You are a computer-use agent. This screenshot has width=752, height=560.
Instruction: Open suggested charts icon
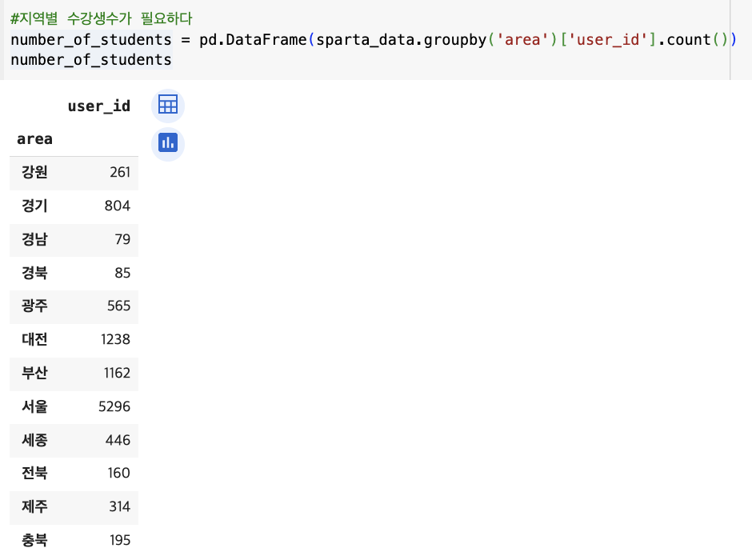pyautogui.click(x=168, y=143)
